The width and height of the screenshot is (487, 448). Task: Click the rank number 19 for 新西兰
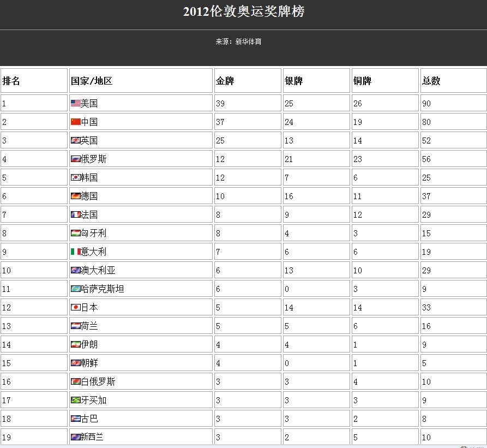coord(7,438)
